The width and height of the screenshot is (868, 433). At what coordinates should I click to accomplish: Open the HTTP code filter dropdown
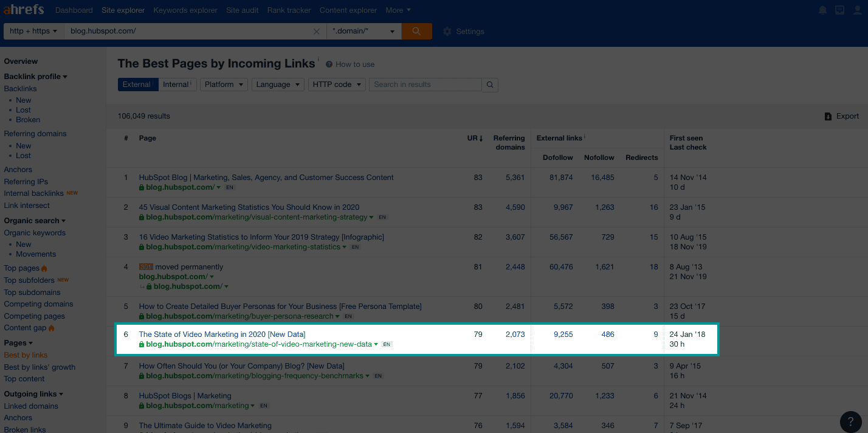pyautogui.click(x=337, y=85)
